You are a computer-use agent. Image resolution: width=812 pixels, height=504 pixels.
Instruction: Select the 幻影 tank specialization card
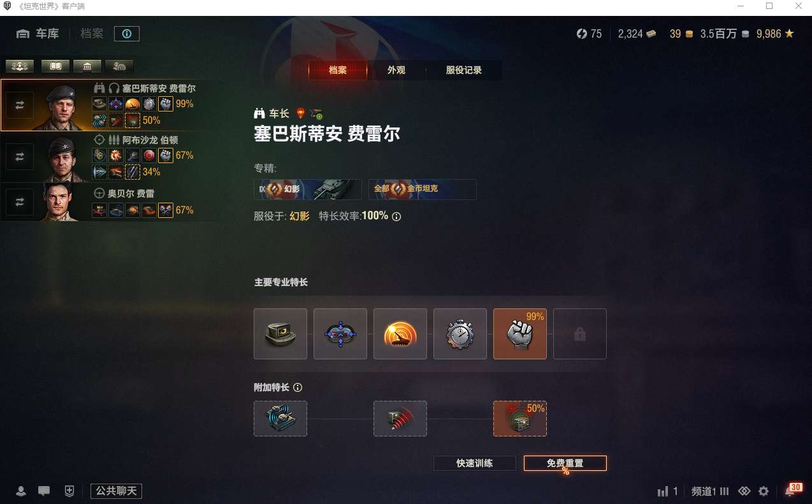pyautogui.click(x=308, y=189)
